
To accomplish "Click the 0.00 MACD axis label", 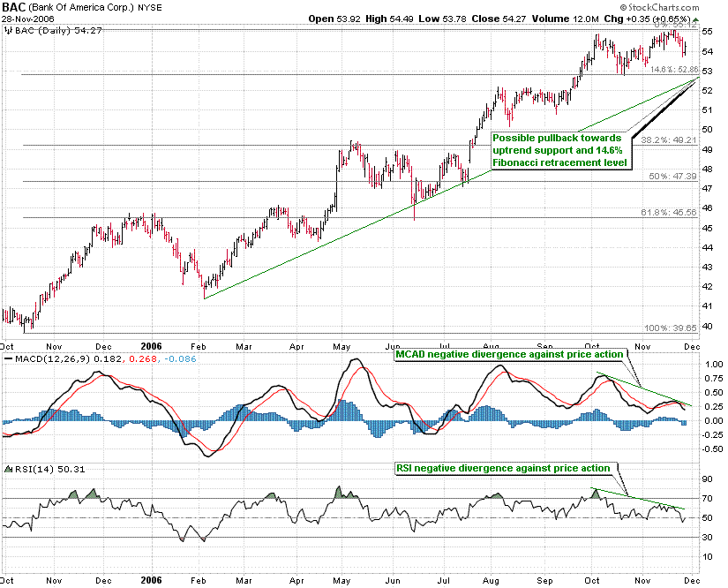I will pos(713,421).
